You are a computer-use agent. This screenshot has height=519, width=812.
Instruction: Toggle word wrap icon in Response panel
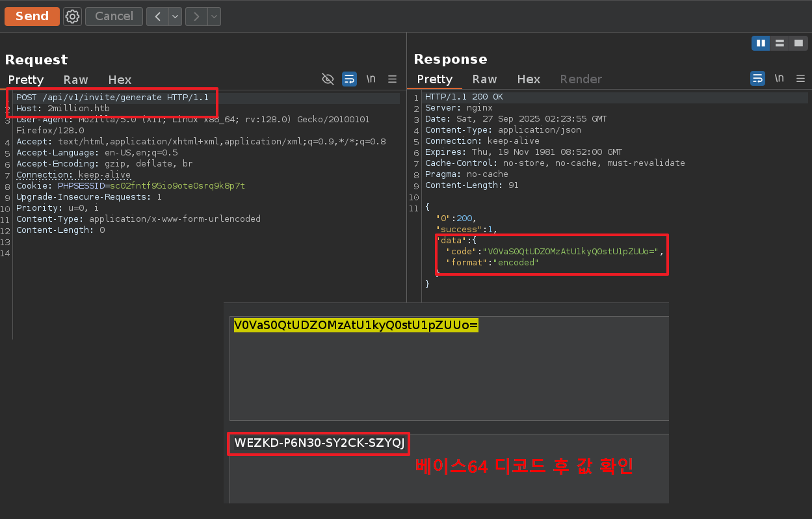click(757, 79)
